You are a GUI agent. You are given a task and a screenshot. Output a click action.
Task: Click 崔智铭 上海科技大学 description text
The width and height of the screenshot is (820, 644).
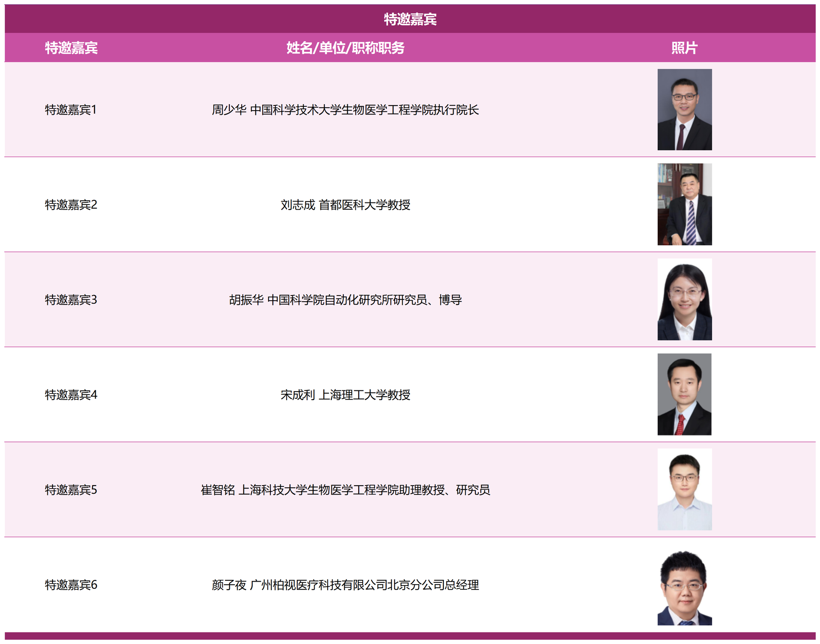pos(346,490)
